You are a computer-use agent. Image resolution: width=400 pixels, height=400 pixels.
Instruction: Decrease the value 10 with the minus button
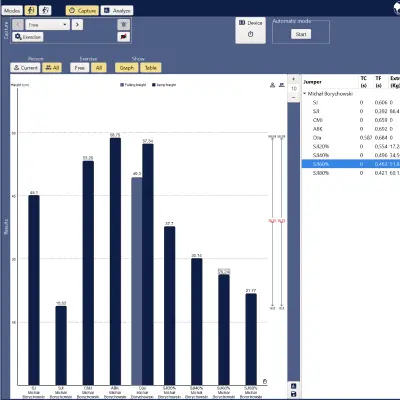(294, 97)
